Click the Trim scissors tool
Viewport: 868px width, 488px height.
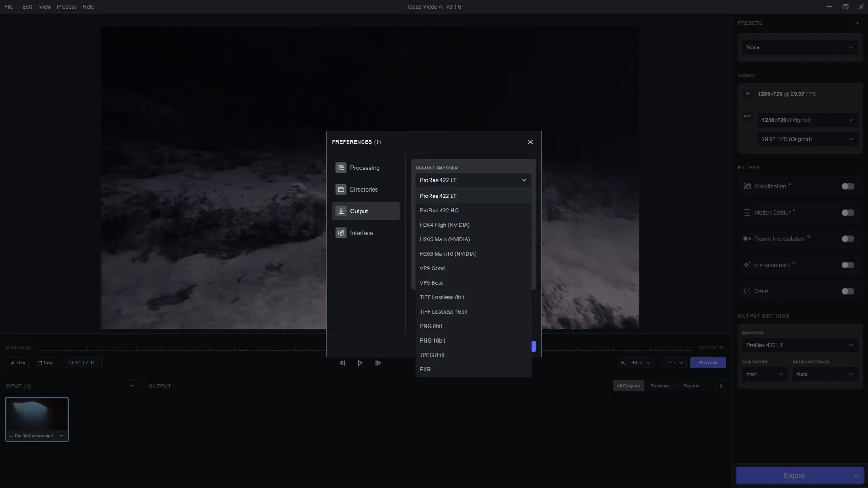[x=18, y=363]
